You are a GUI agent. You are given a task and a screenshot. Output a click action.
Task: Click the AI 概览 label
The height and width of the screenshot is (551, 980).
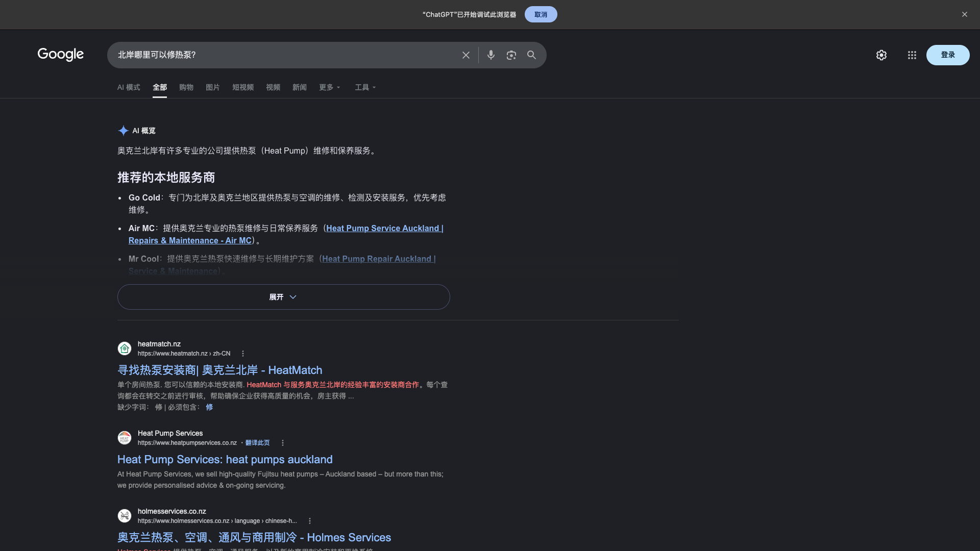(x=144, y=131)
